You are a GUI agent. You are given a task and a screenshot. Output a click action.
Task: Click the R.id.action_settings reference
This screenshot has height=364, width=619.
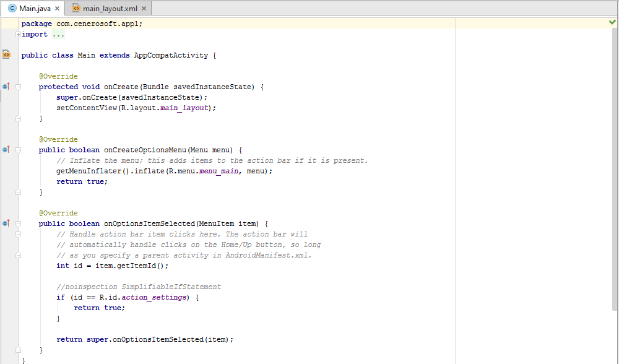pos(156,297)
